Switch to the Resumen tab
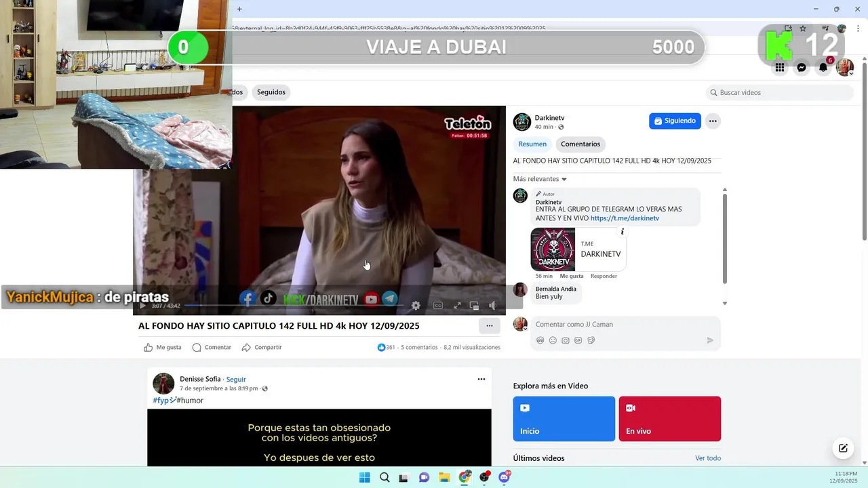The height and width of the screenshot is (488, 868). coord(532,144)
